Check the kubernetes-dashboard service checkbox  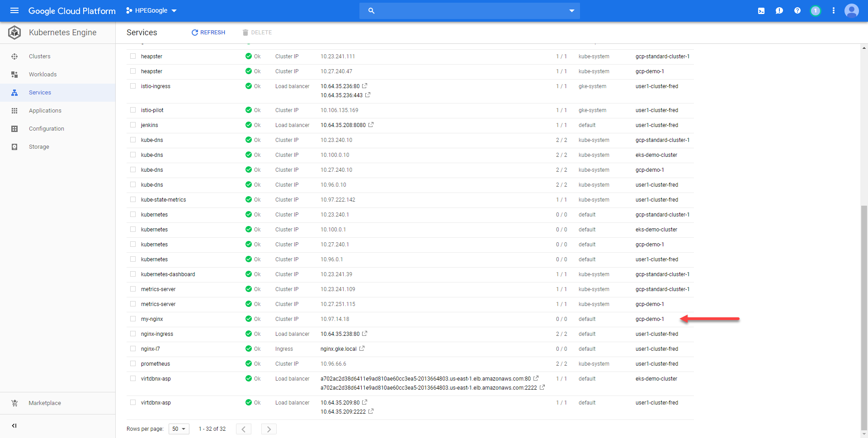click(133, 274)
